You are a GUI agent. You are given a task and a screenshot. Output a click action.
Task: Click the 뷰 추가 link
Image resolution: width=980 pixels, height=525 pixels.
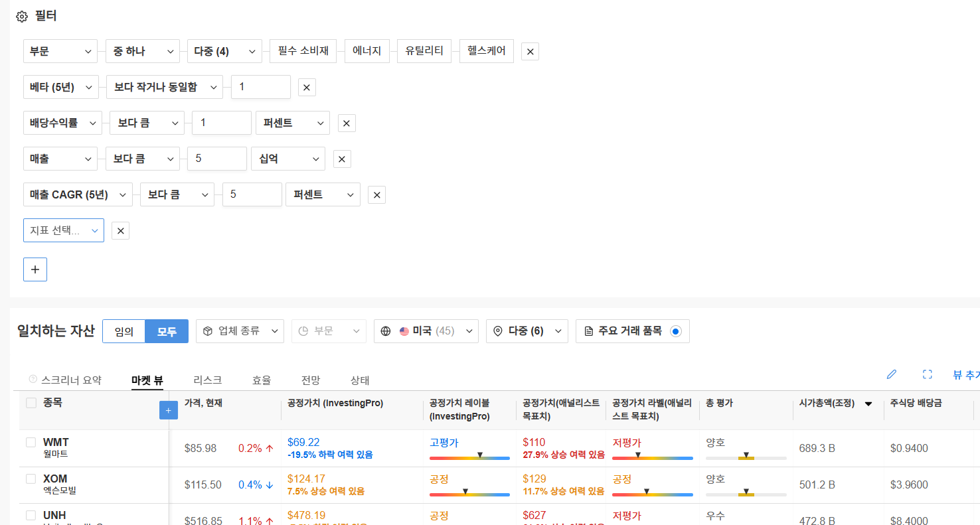pyautogui.click(x=966, y=375)
